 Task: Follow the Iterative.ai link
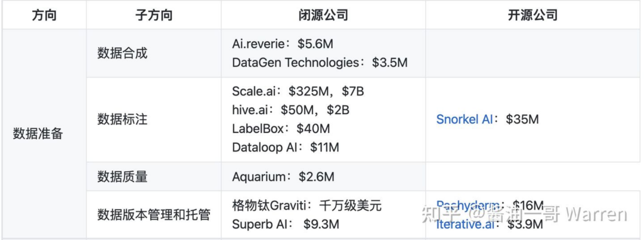[x=465, y=224]
